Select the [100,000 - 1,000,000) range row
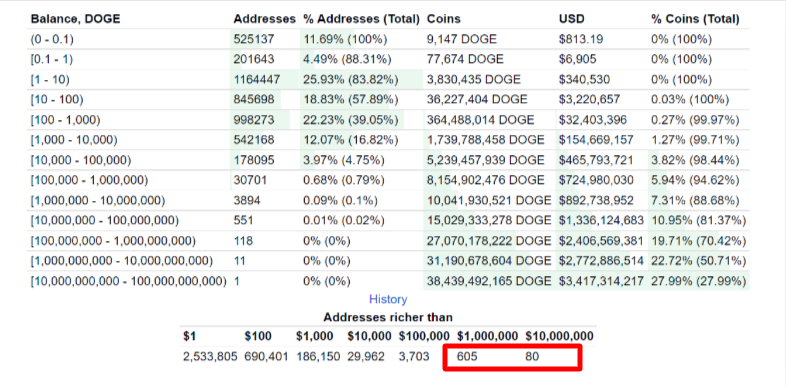This screenshot has width=786, height=387. pyautogui.click(x=389, y=180)
